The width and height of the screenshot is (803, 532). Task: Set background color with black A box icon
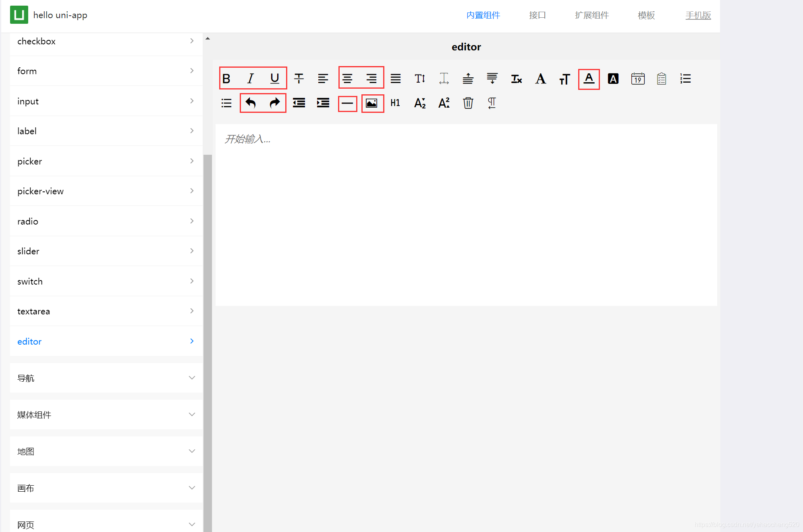tap(613, 79)
